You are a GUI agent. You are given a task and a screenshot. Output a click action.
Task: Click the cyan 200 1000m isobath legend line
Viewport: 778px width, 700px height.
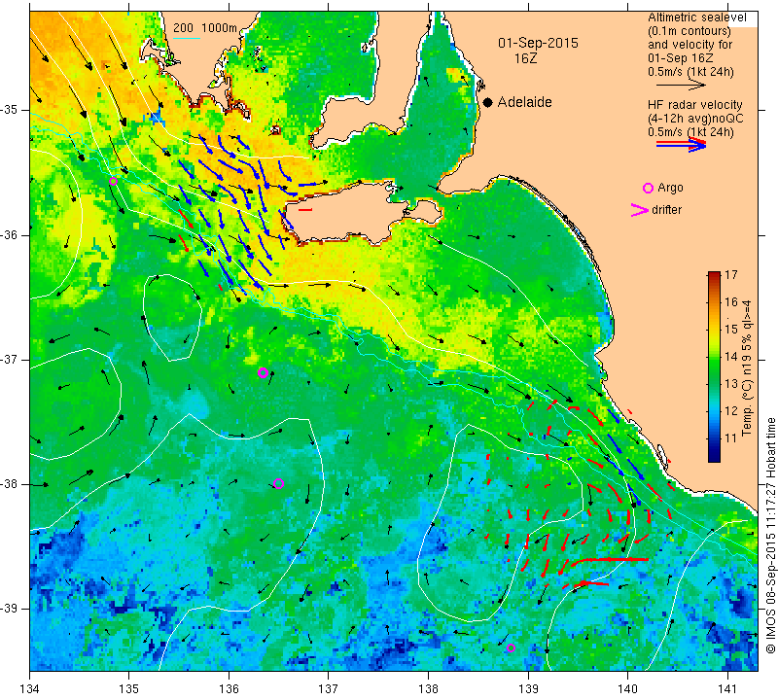[x=187, y=38]
